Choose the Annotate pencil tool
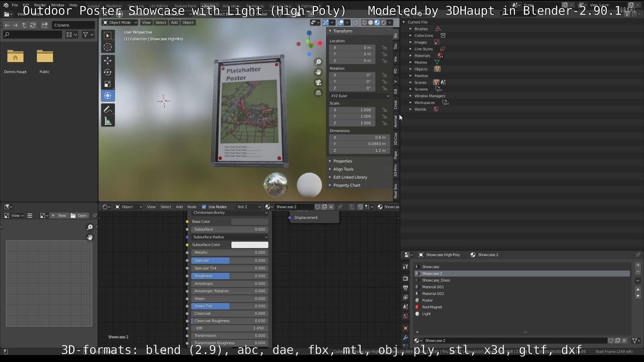The width and height of the screenshot is (644, 362). tap(108, 109)
